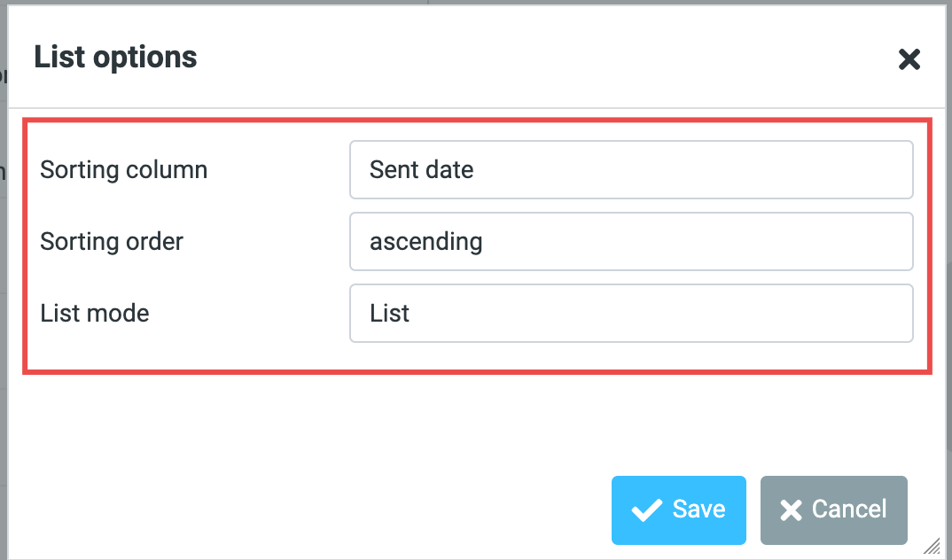Click the "List mode" label
The image size is (952, 560).
(x=95, y=313)
